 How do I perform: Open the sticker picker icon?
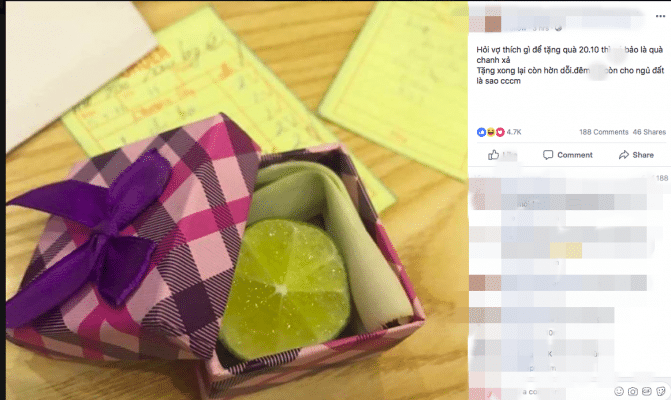pos(661,391)
